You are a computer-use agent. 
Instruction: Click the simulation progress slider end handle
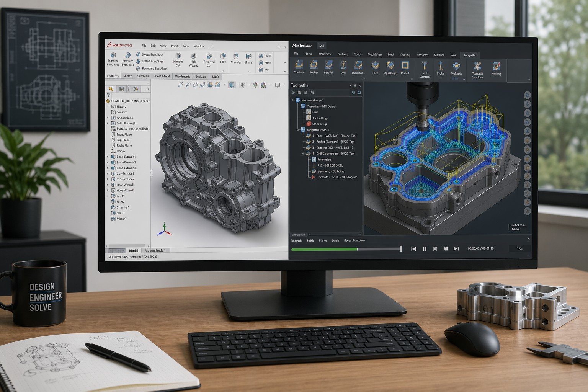[401, 249]
